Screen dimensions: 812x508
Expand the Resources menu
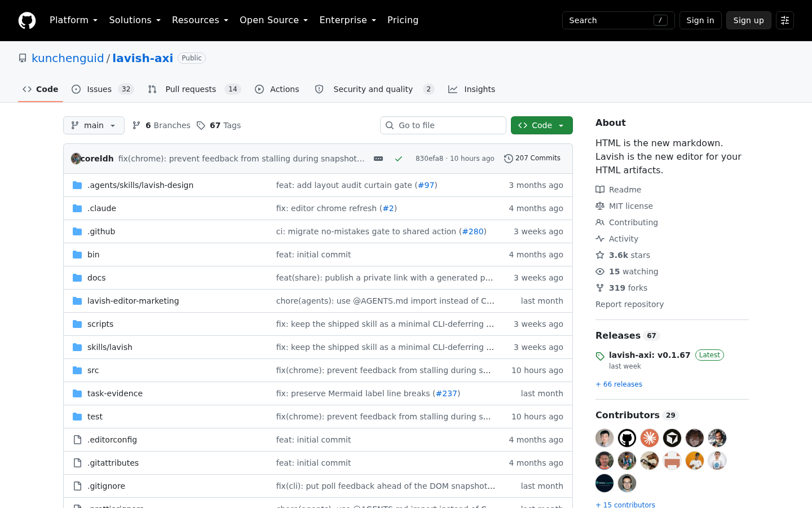[x=200, y=20]
